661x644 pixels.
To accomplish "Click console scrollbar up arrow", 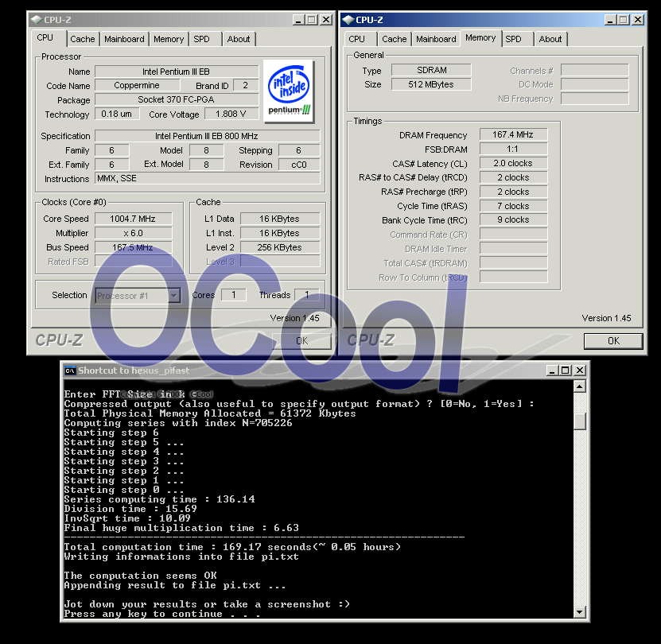I will click(x=580, y=386).
